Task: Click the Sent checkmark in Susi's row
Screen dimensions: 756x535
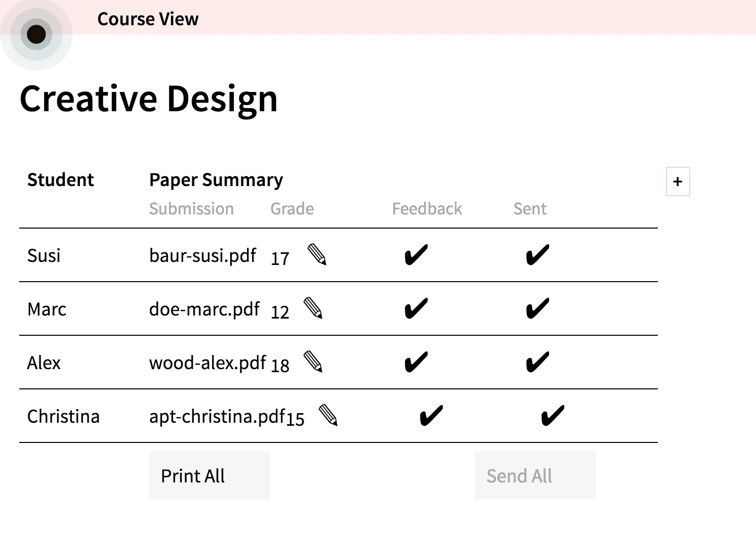Action: click(x=537, y=255)
